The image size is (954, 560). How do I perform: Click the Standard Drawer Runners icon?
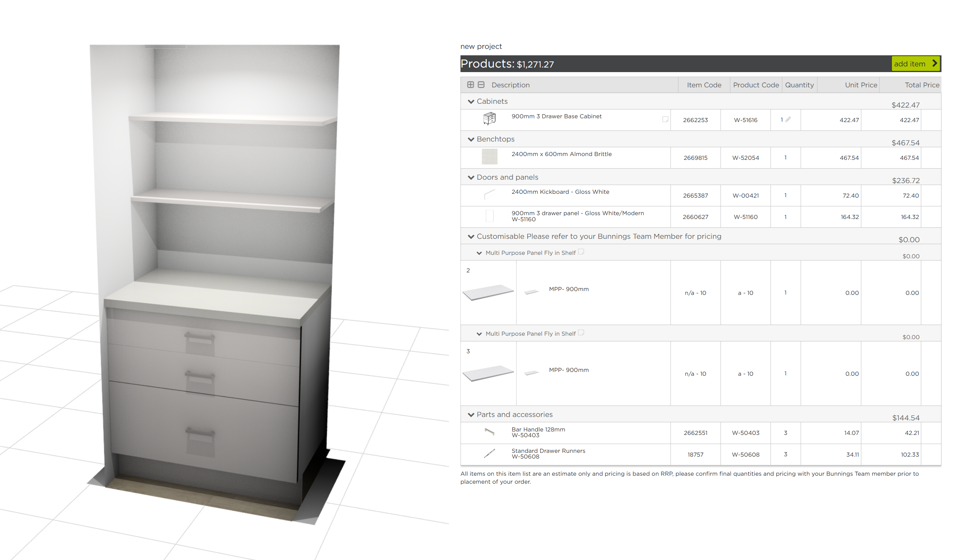click(489, 453)
